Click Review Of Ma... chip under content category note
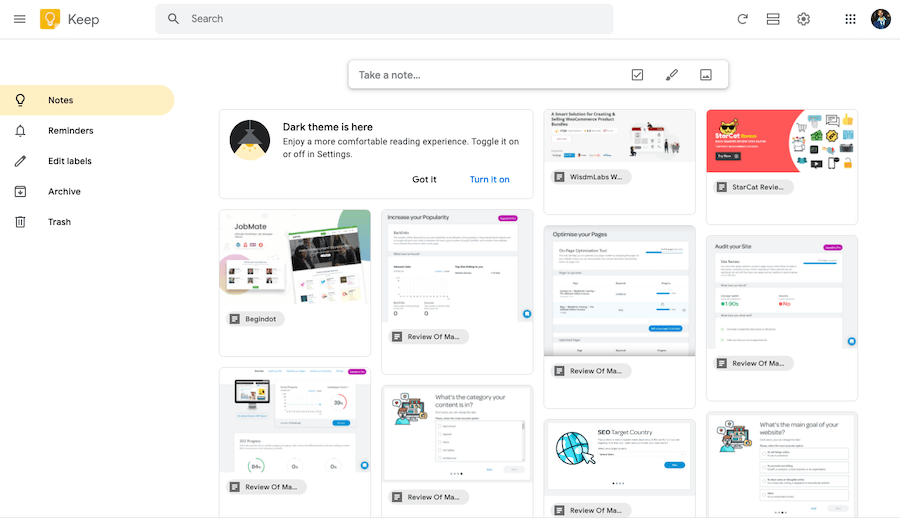 tap(429, 497)
